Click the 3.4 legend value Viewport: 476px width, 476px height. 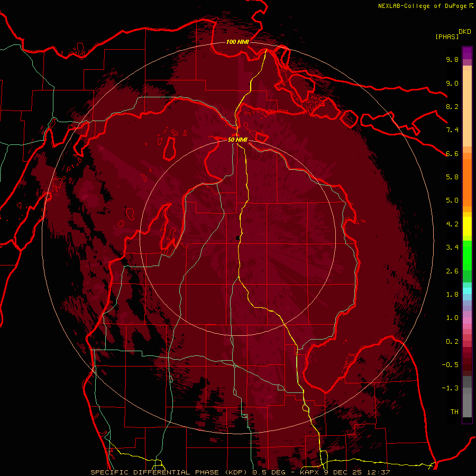pos(452,248)
